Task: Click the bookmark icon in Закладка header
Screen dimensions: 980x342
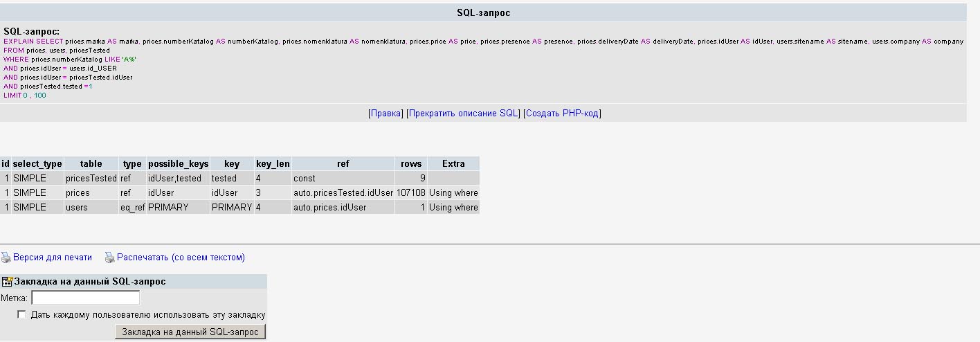Action: pos(7,282)
